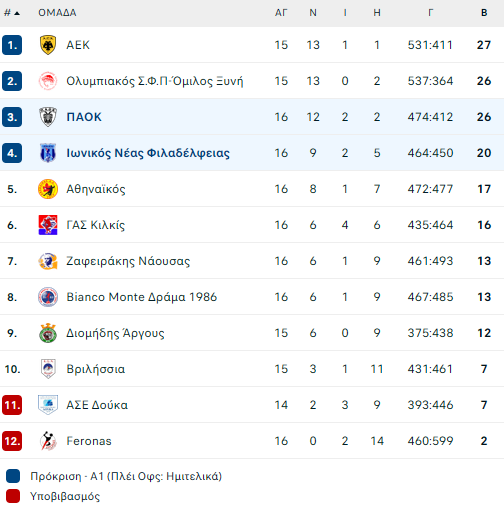Click the Bianco Monte Δράμα round badge
This screenshot has height=506, width=504.
(48, 297)
